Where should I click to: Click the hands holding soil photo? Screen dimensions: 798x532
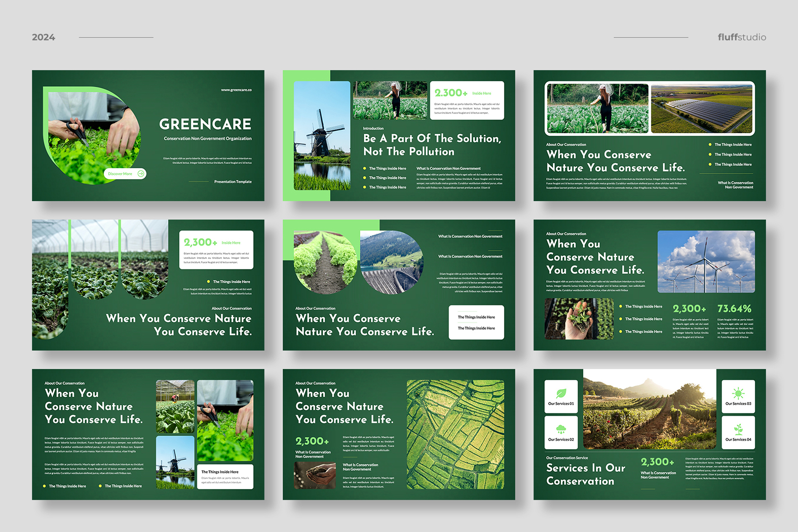[x=315, y=475]
